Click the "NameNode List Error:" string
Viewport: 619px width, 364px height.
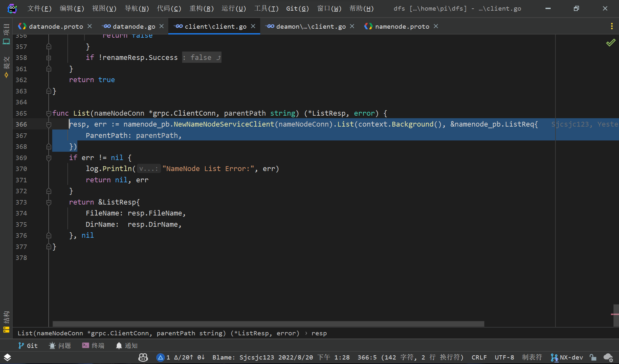click(208, 168)
